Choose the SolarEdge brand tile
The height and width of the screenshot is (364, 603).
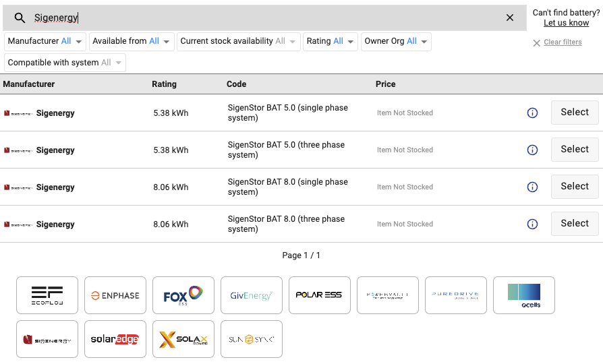[x=115, y=340]
